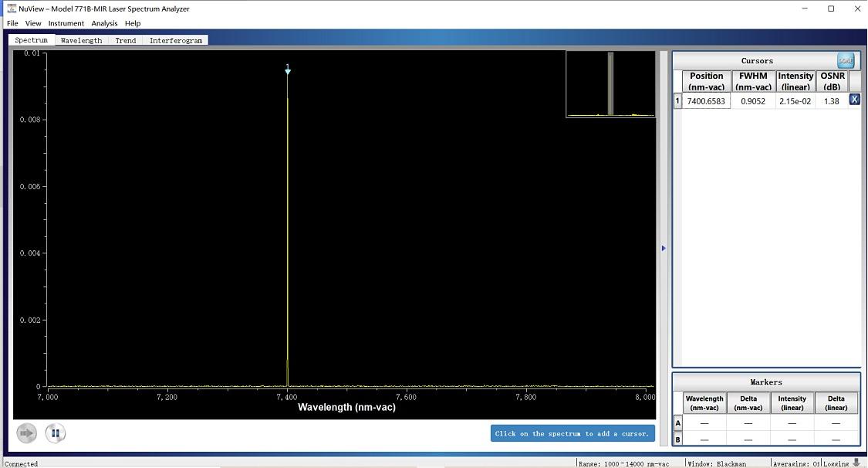Screen dimensions: 868x468
Task: Click the Range status bar field
Action: tap(625, 463)
